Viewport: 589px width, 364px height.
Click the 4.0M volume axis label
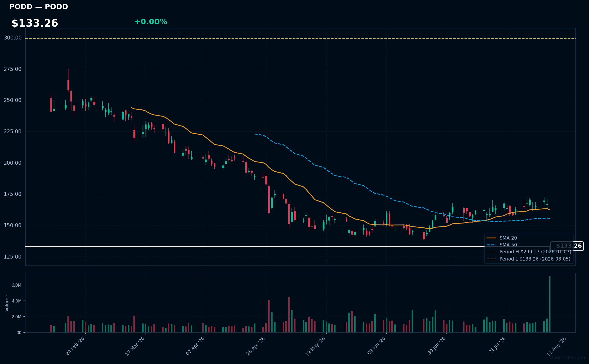click(17, 301)
